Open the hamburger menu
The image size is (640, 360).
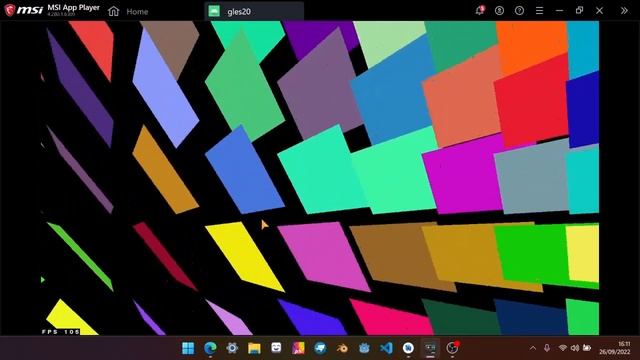(x=539, y=11)
